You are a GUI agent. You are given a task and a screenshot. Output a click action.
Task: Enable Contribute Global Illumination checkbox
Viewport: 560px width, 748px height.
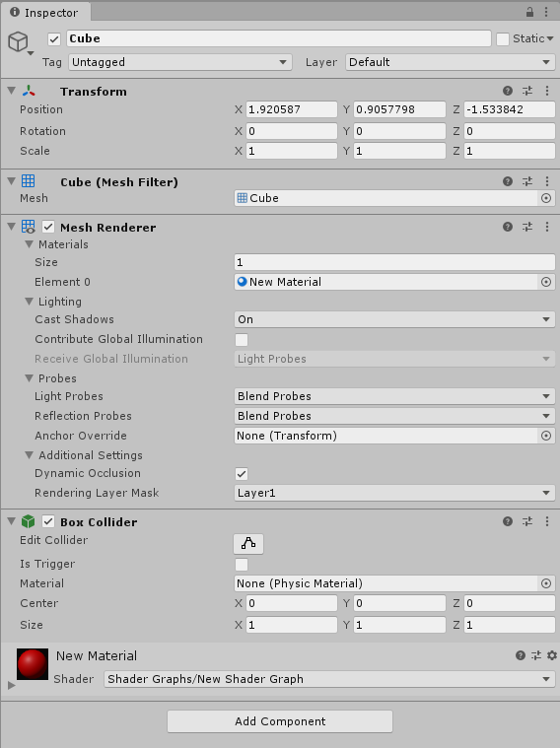point(242,340)
